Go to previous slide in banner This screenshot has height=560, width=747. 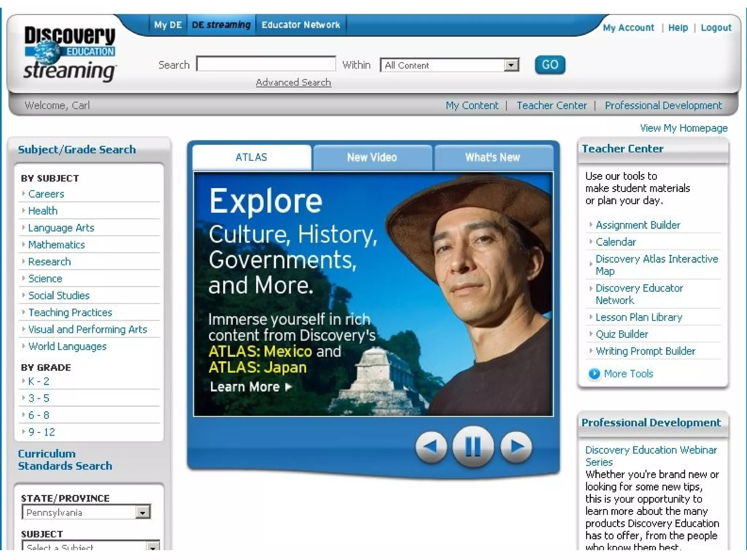coord(431,447)
